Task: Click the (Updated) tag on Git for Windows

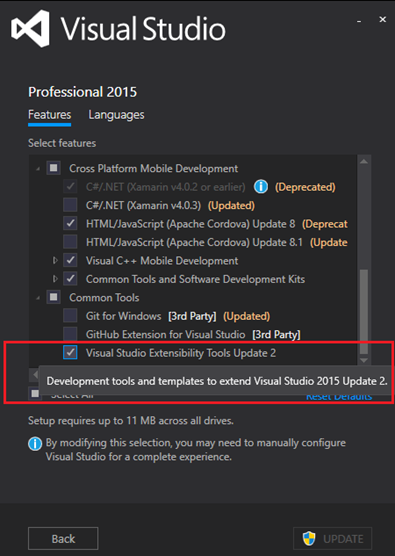Action: (246, 316)
